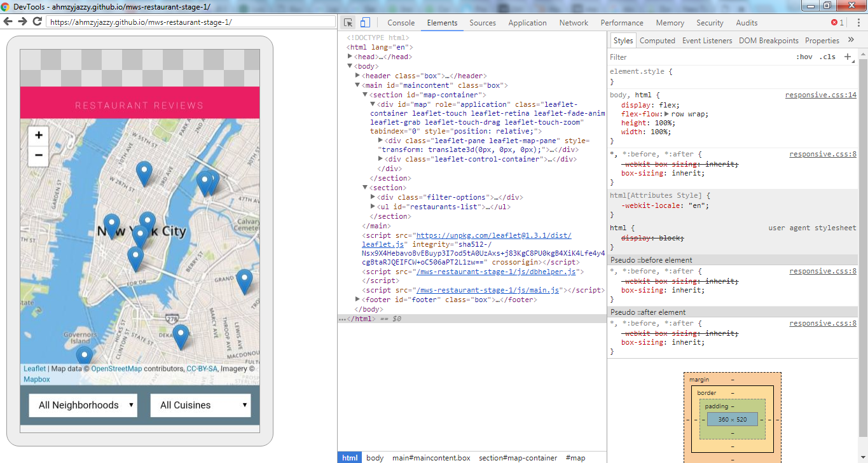Expand the footer#footer node

tap(358, 300)
